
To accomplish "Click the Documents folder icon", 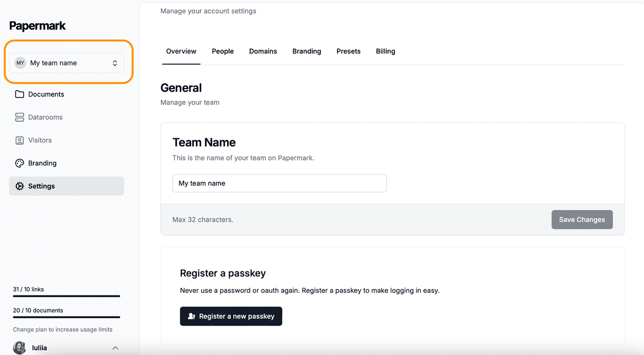I will [x=20, y=94].
